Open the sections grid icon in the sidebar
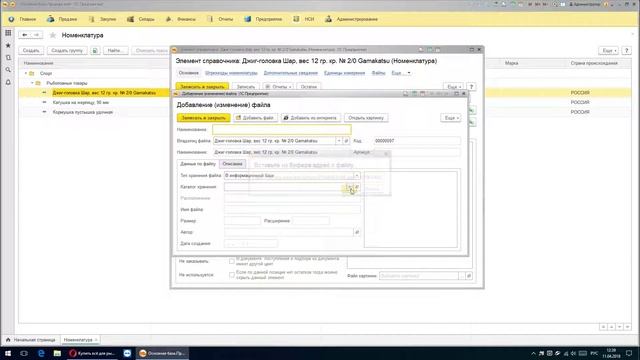 [8, 33]
